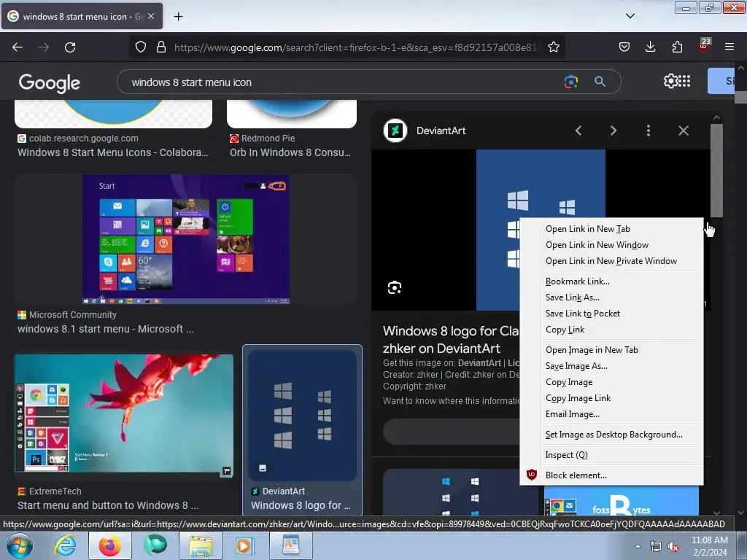Select Save Link As… from context menu

(x=612, y=297)
